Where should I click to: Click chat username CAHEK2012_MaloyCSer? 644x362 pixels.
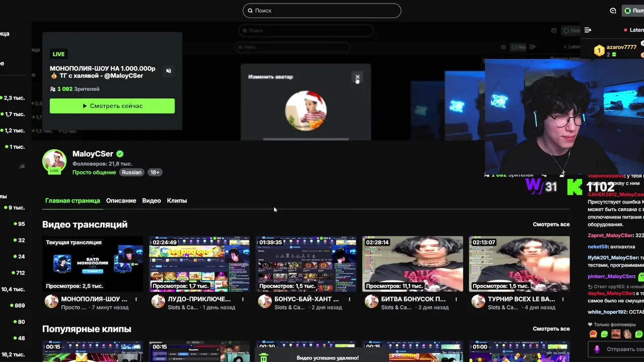pyautogui.click(x=615, y=194)
